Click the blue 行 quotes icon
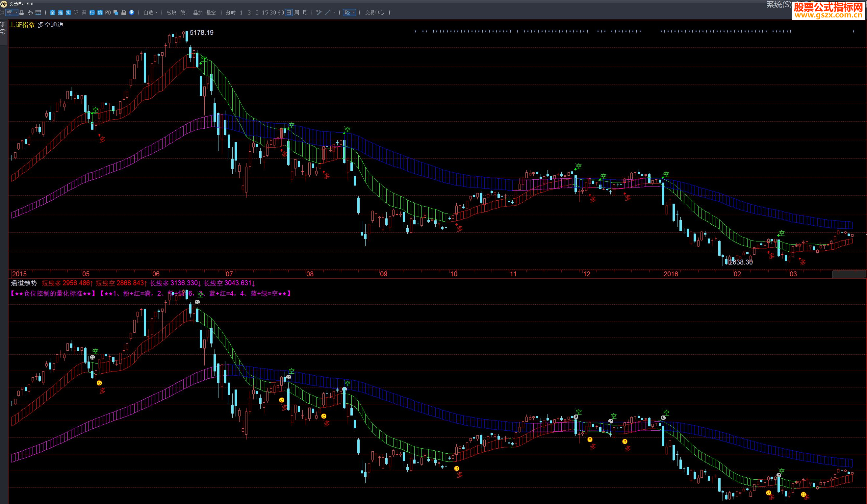 click(92, 13)
